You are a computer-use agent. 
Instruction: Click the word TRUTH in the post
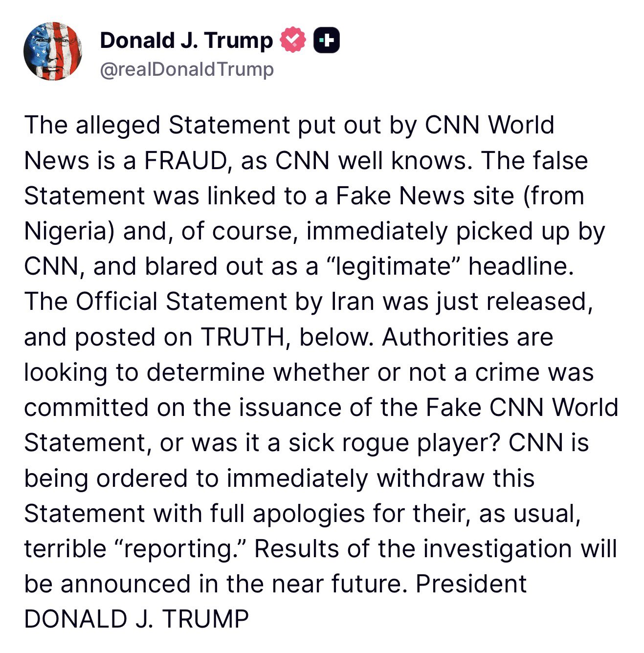coord(243,337)
